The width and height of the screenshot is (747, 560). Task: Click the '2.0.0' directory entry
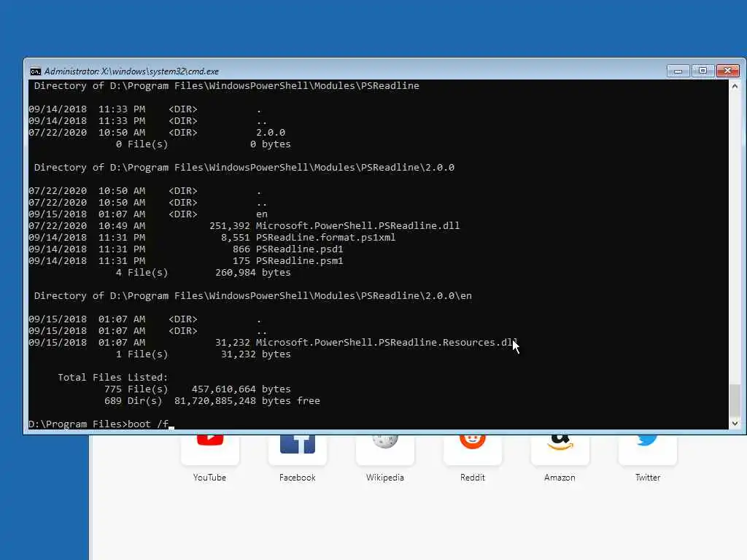(271, 133)
